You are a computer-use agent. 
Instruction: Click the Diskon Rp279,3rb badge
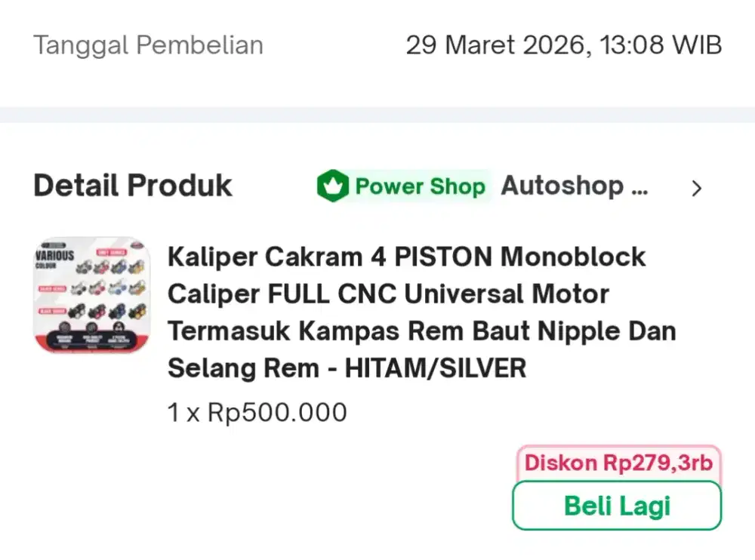coord(616,463)
